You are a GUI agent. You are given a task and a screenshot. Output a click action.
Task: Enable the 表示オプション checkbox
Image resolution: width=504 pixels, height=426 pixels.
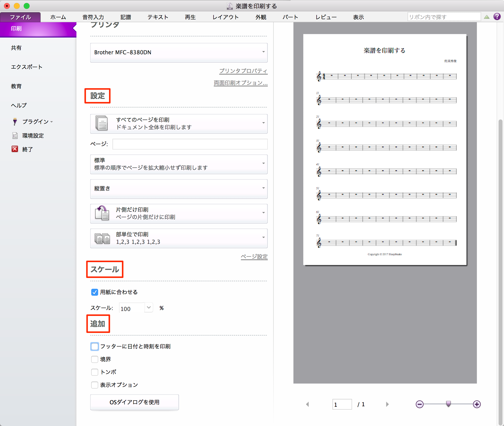(x=94, y=385)
